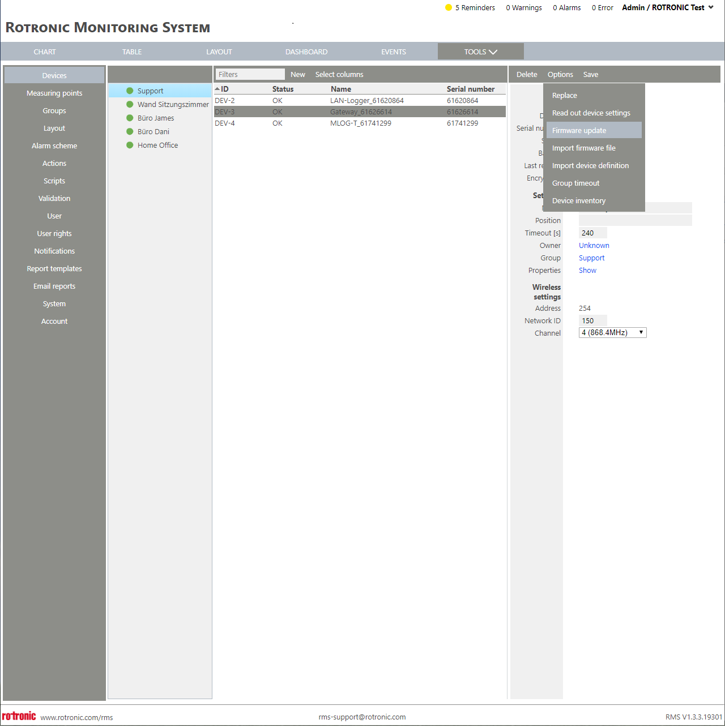Click the yellow Reminders status dot
This screenshot has height=728, width=725.
449,8
